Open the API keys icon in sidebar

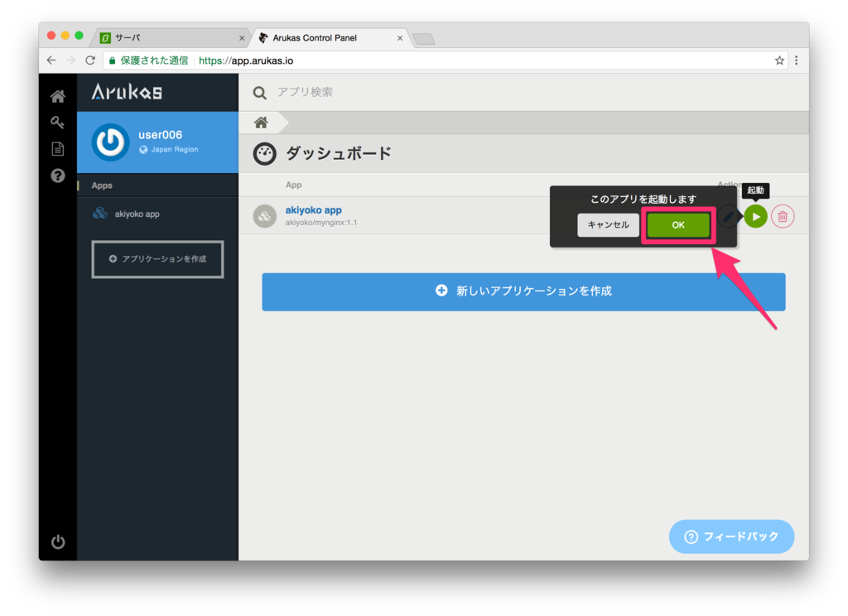[57, 123]
